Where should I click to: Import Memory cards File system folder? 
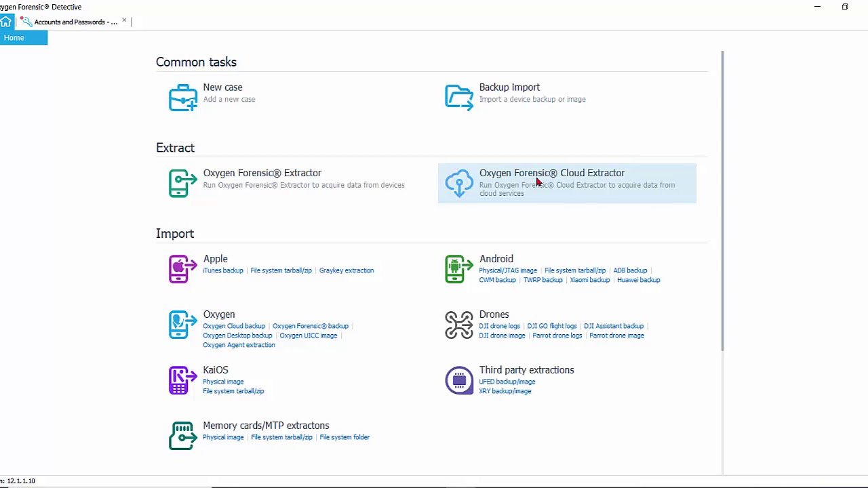344,437
